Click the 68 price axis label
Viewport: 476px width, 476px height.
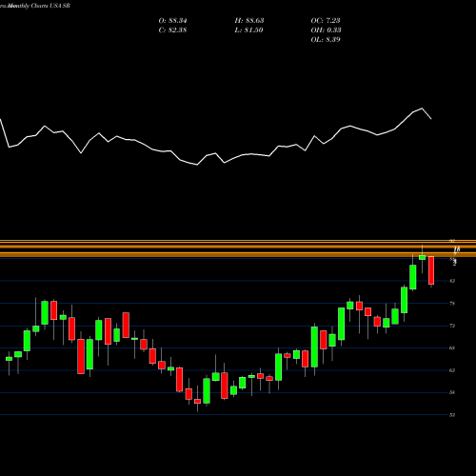(x=452, y=347)
